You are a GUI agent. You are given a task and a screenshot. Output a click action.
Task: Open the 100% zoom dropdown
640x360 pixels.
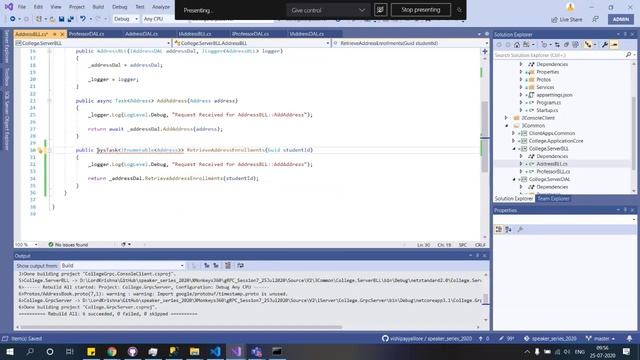click(26, 244)
